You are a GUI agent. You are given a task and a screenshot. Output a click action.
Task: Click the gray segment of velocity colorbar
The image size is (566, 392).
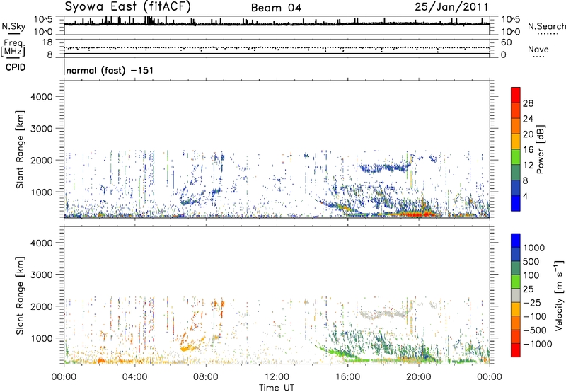pyautogui.click(x=516, y=295)
